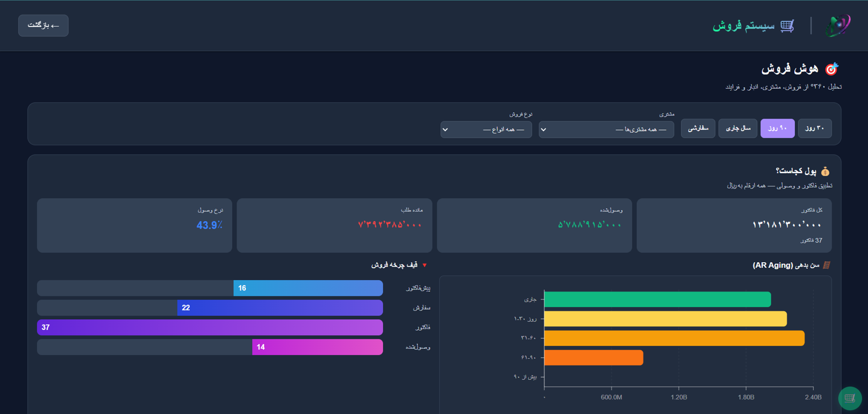Image resolution: width=868 pixels, height=414 pixels.
Task: Switch to the سال جاری period
Action: click(738, 128)
